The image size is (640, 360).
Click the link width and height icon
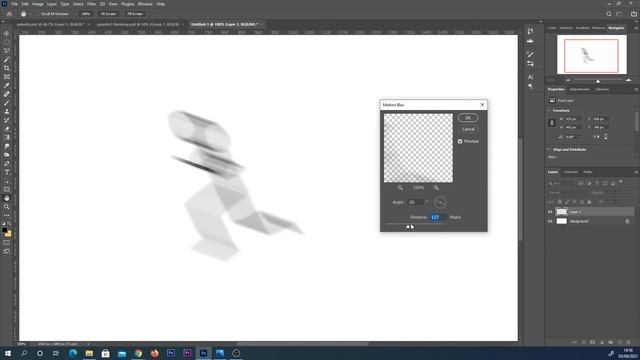(x=552, y=123)
